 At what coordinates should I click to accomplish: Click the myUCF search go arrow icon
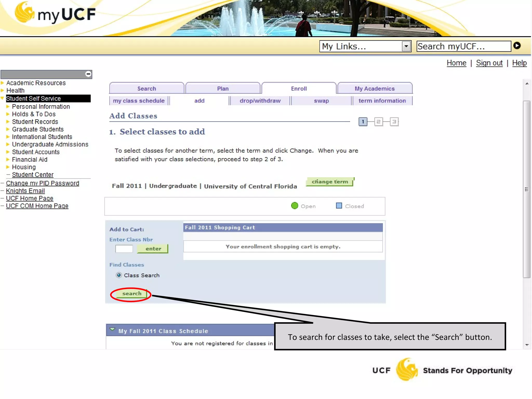pyautogui.click(x=517, y=46)
